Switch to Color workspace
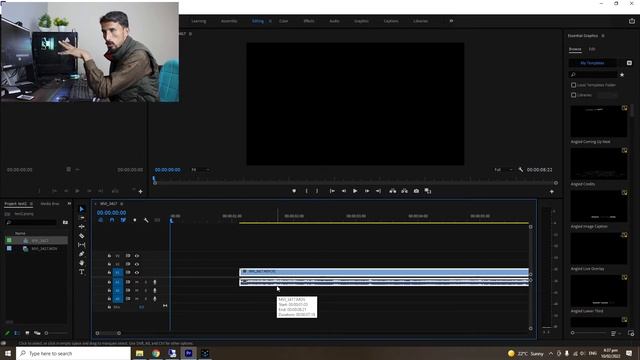 tap(283, 21)
